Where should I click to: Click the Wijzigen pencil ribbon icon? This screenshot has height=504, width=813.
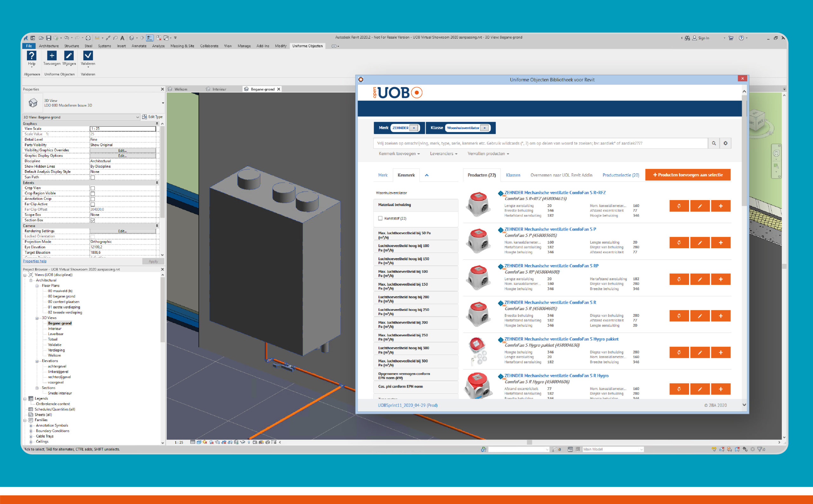tap(69, 55)
